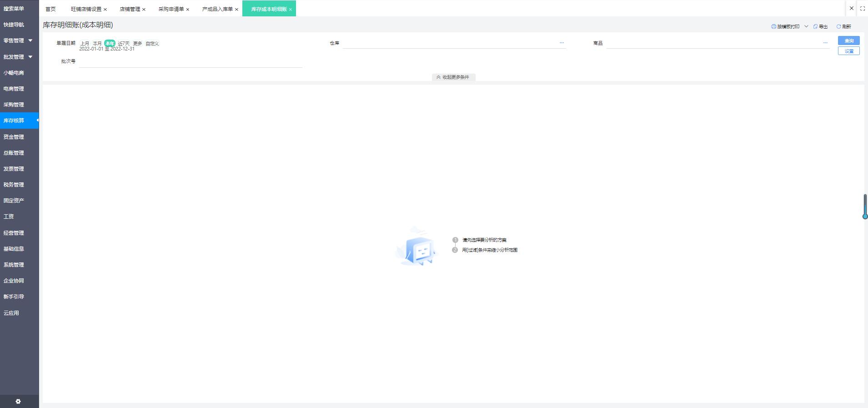
Task: Click the close-all tabs X icon
Action: point(852,8)
